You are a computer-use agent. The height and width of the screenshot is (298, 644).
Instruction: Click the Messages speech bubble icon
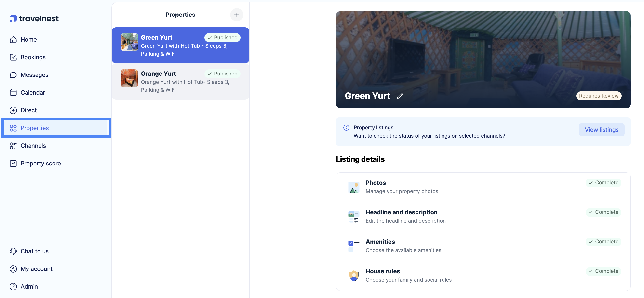[13, 75]
